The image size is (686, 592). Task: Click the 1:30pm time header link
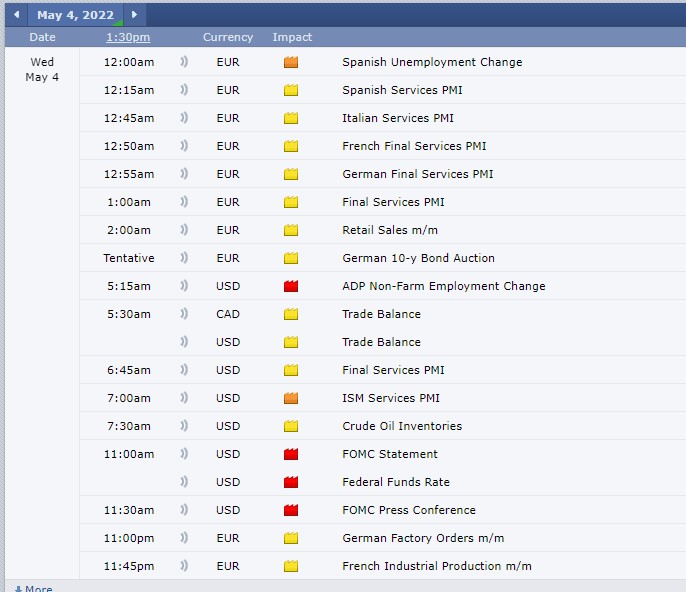coord(128,37)
